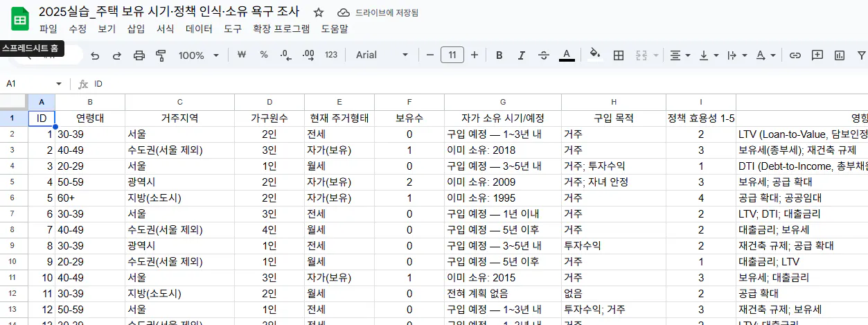
Task: Open the 수정 menu
Action: (78, 29)
